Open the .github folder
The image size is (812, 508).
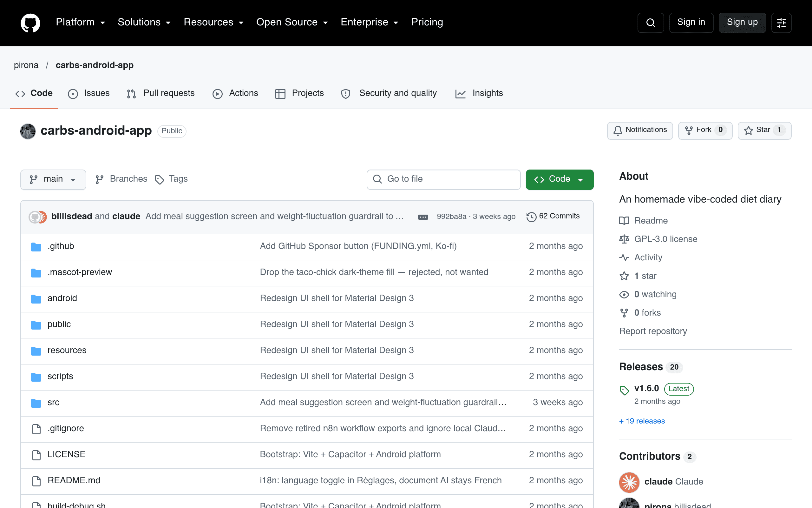[61, 246]
